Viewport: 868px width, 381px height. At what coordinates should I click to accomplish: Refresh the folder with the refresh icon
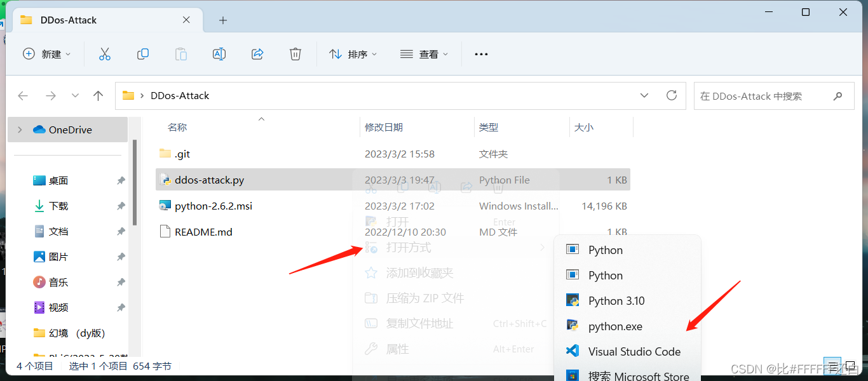point(672,95)
